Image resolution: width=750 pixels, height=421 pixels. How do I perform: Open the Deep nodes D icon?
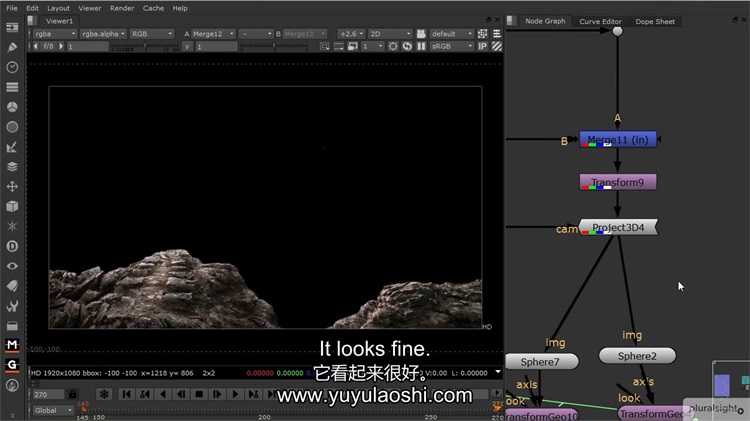(x=12, y=246)
